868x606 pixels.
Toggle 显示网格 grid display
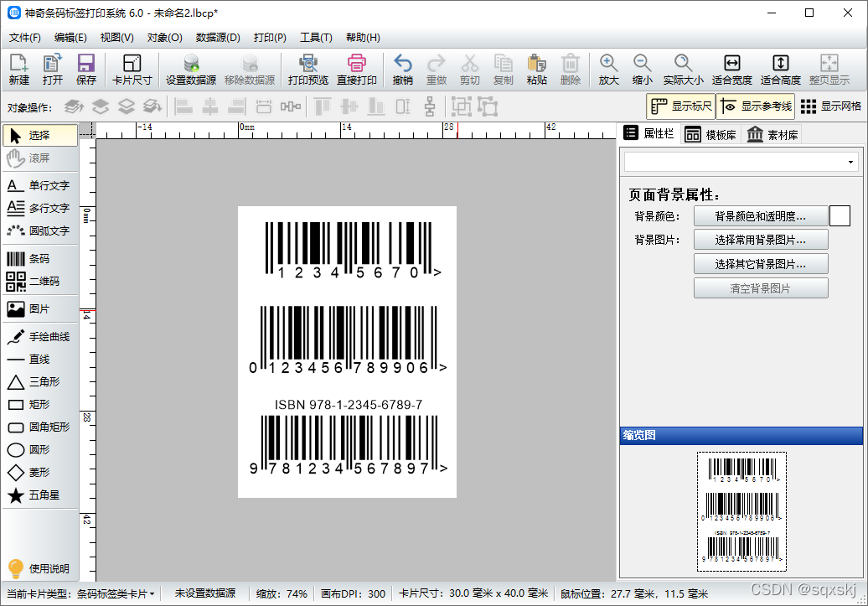click(831, 106)
